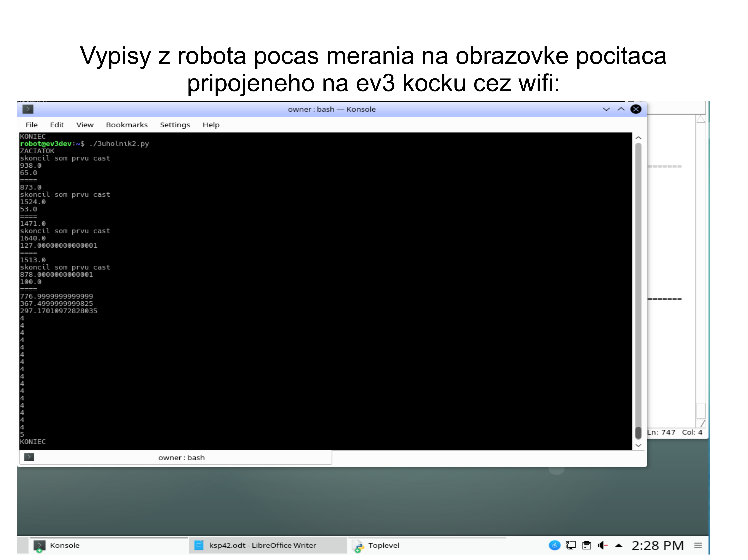Select the 'owner : bash' terminal tab
Screen dimensions: 748x560
click(x=176, y=457)
